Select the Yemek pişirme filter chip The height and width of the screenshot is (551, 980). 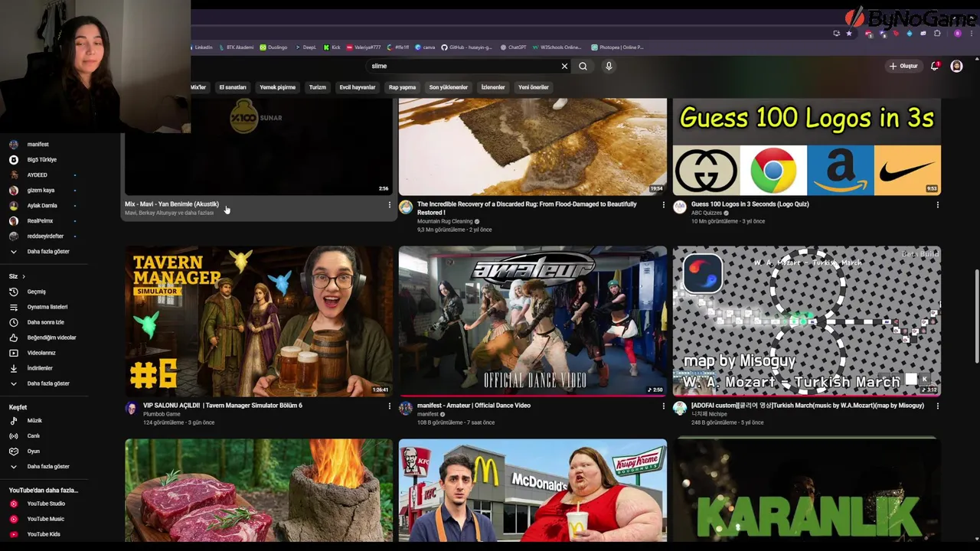[x=277, y=87]
